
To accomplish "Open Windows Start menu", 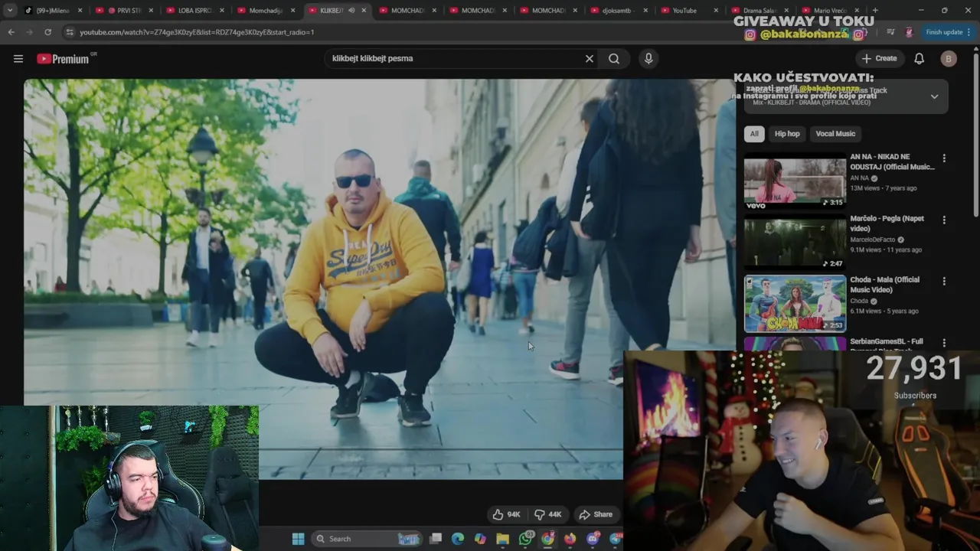I will [298, 539].
